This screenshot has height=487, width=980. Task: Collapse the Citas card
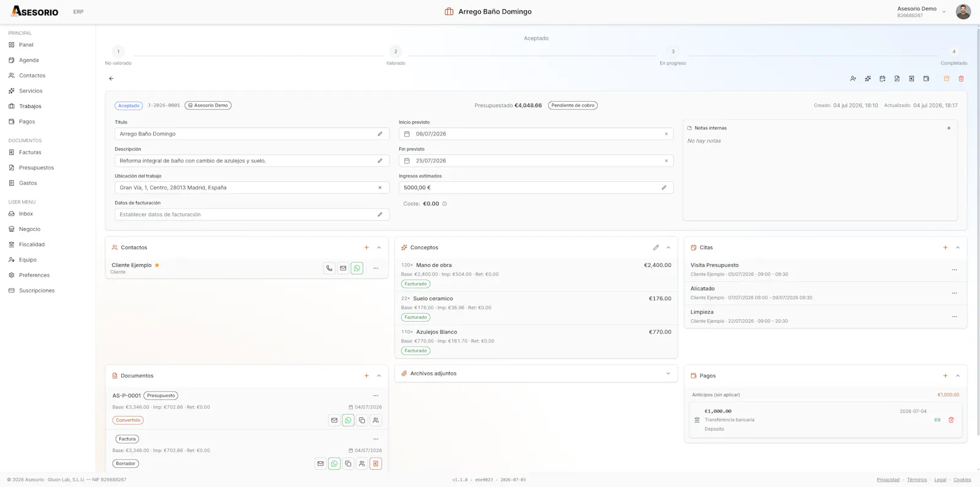point(958,247)
